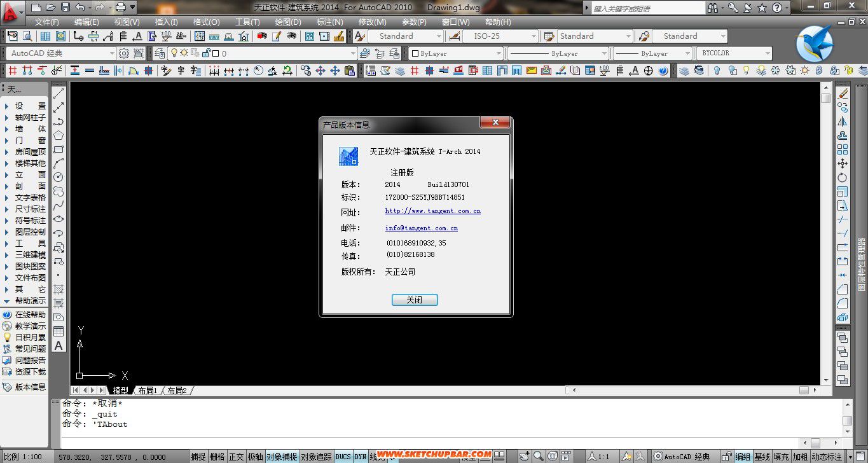
Task: Select the Erase tool in modify toolbar
Action: coord(843,93)
